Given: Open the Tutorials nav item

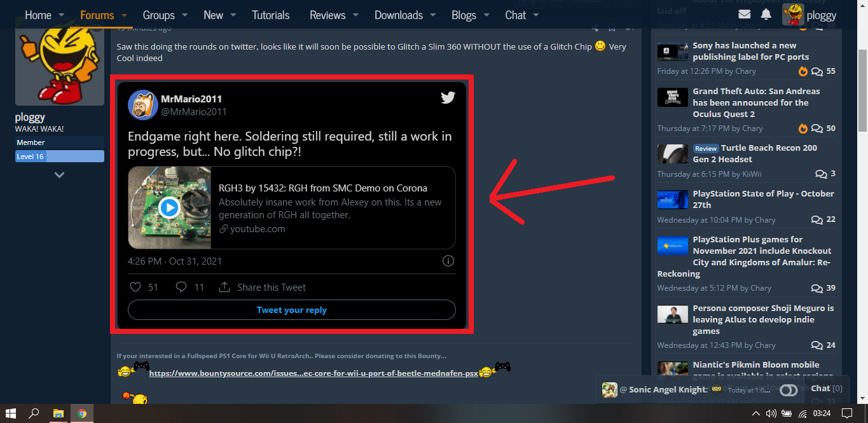Looking at the screenshot, I should (271, 15).
